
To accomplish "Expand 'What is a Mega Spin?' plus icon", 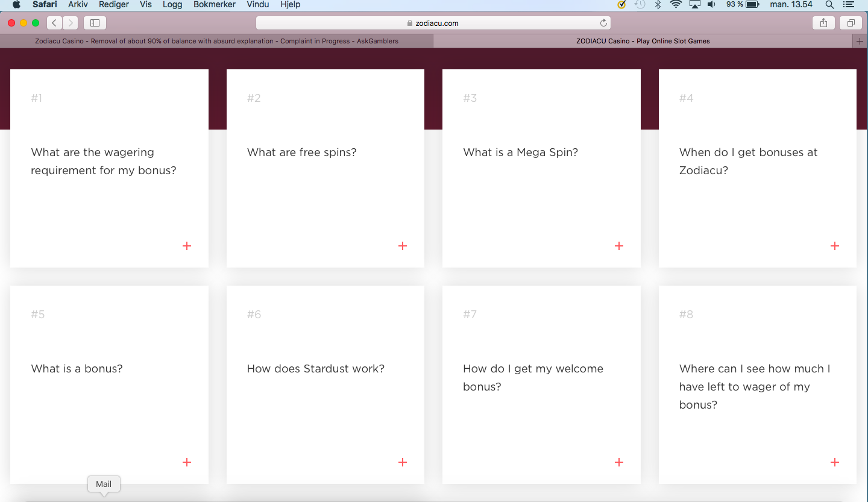I will [619, 246].
